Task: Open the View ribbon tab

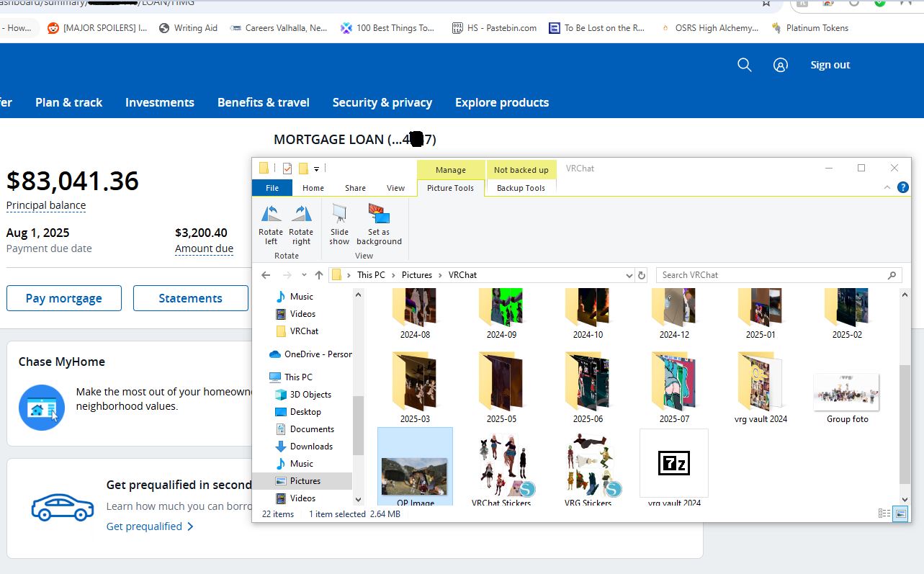Action: click(x=395, y=188)
